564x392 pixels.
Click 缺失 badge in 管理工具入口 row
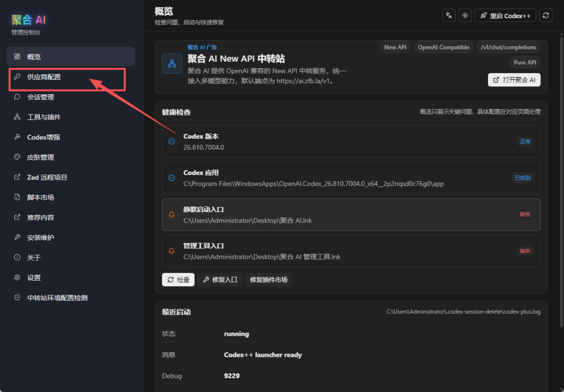[x=525, y=251]
